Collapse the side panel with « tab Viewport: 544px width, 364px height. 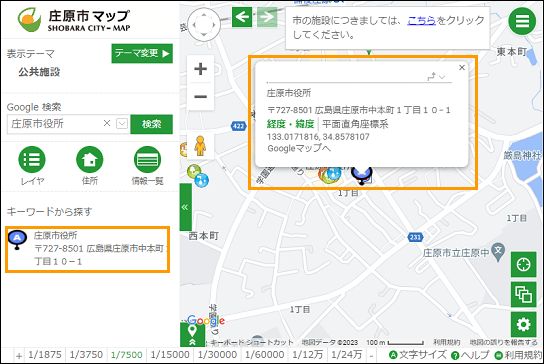185,207
